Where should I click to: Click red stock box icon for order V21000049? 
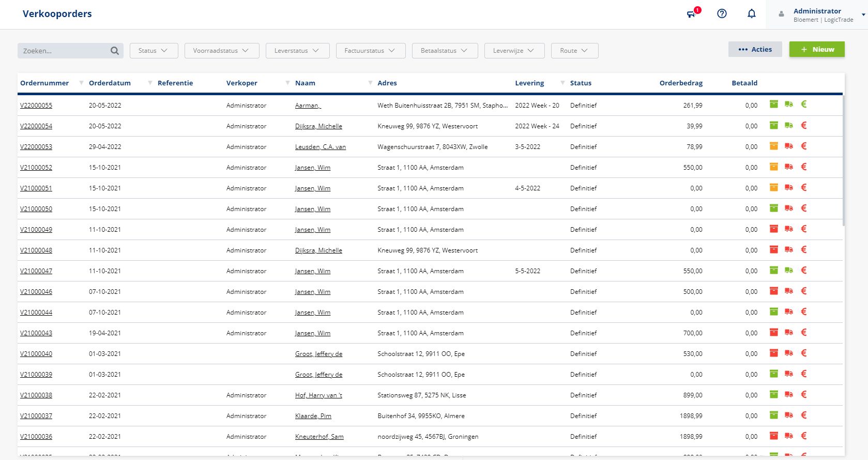(773, 229)
